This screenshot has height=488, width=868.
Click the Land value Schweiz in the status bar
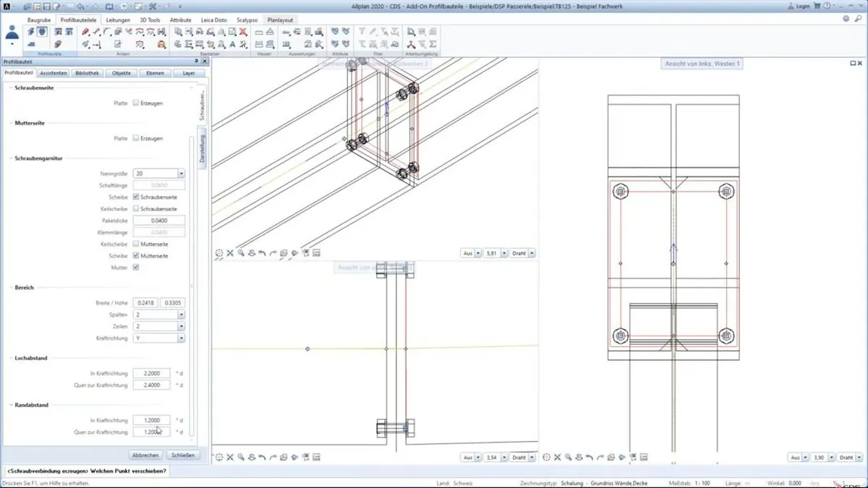coord(461,483)
